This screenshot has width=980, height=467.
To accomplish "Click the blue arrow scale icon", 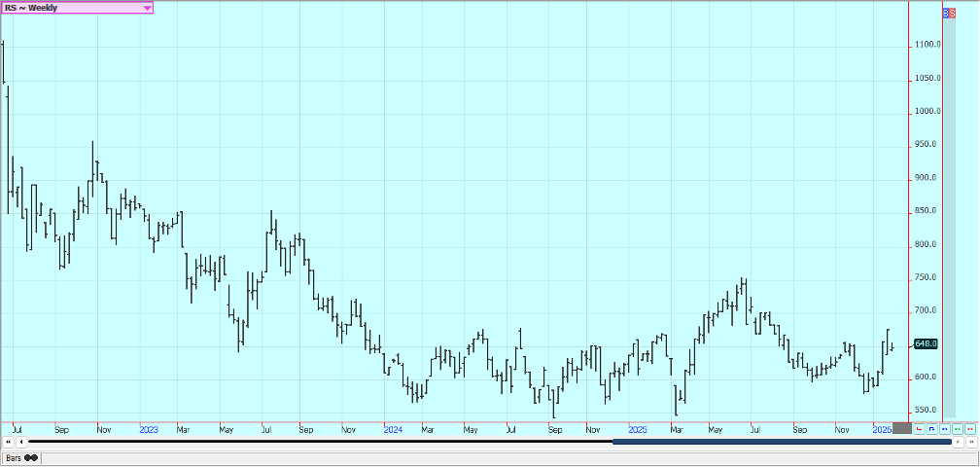I will [931, 429].
